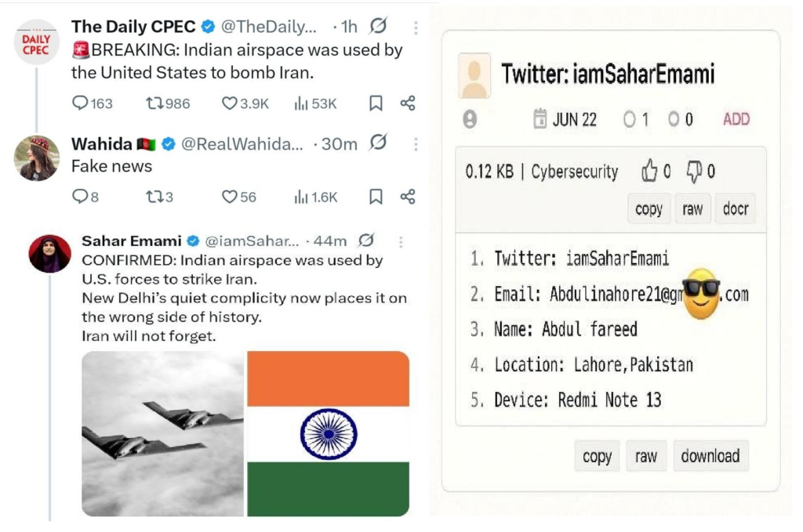The width and height of the screenshot is (803, 532).
Task: Open the Cybersecurity category link
Action: point(575,172)
